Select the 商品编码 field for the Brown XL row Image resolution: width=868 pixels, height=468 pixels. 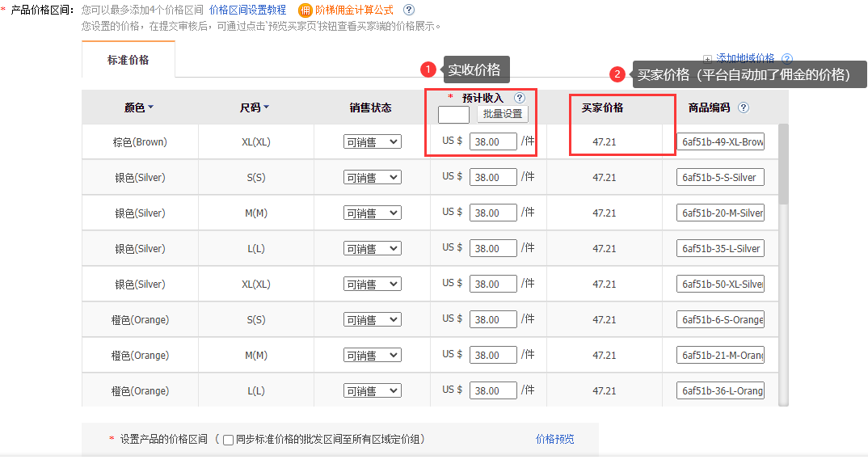[720, 141]
